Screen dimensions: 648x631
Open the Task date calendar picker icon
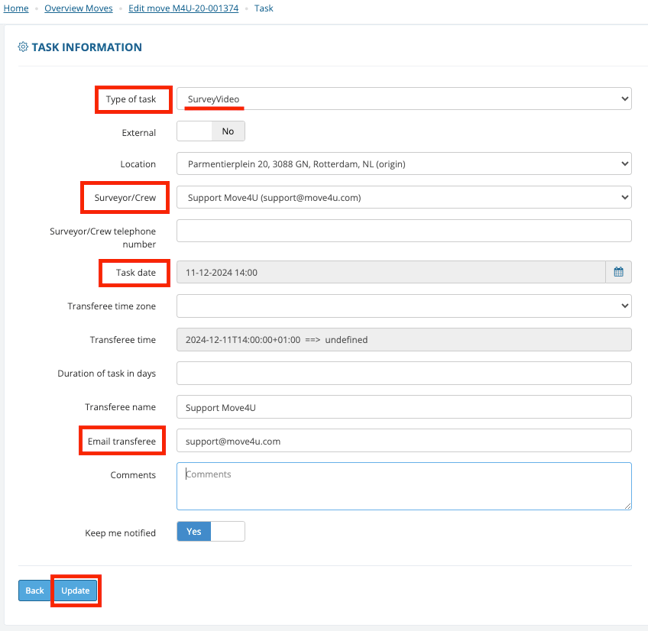tap(618, 272)
